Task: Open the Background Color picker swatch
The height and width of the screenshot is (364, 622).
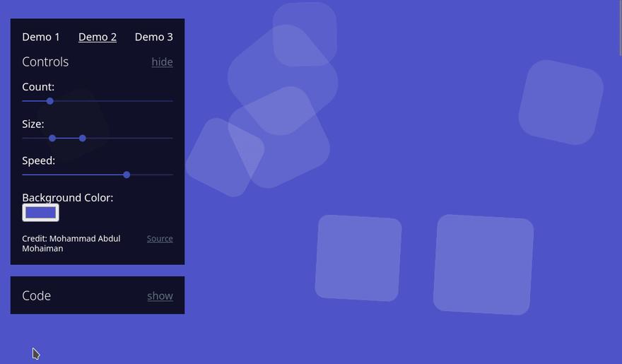Action: pyautogui.click(x=40, y=213)
